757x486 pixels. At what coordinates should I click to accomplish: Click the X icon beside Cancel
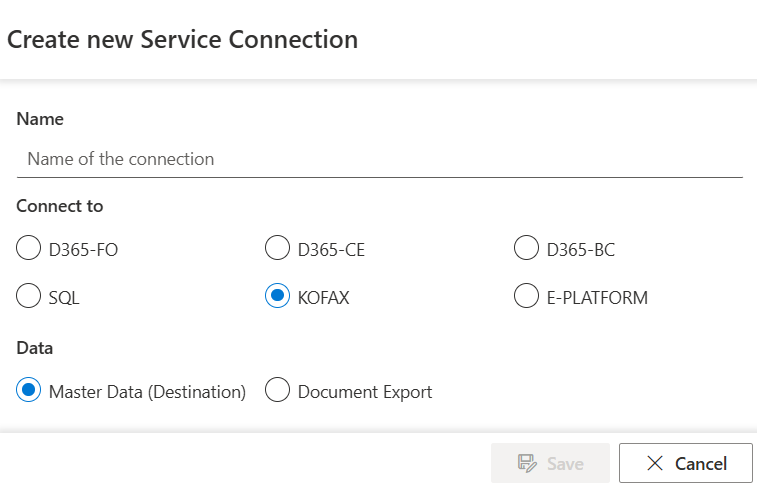pos(655,463)
